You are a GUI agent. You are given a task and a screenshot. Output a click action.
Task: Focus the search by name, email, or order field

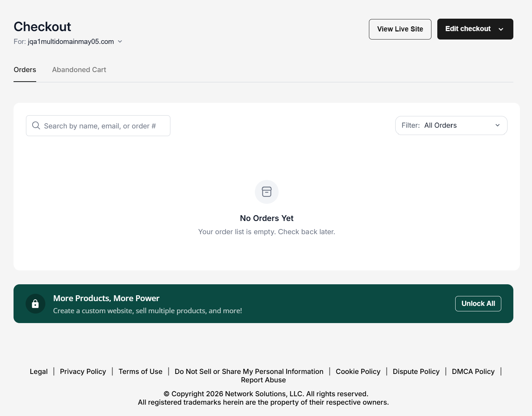tap(98, 126)
